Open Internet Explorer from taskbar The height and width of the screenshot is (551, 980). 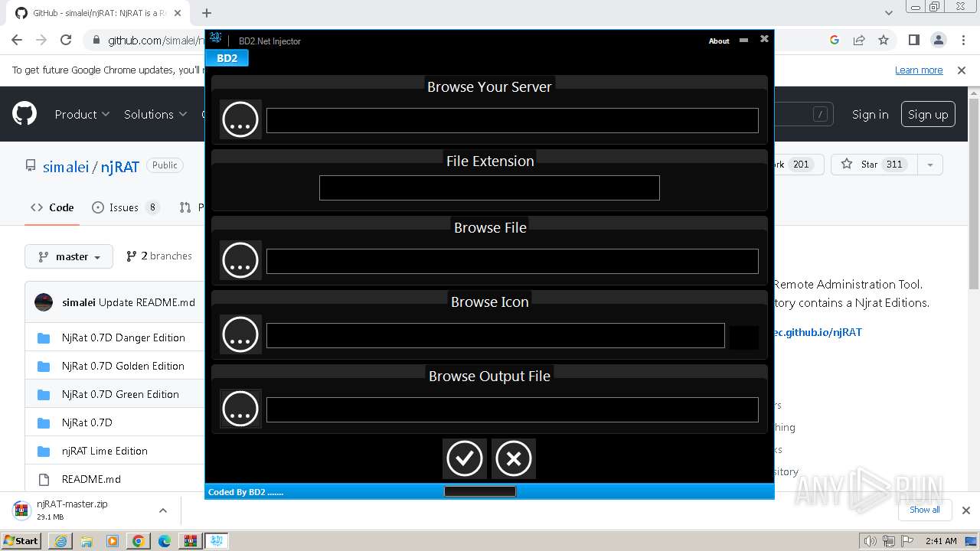60,541
